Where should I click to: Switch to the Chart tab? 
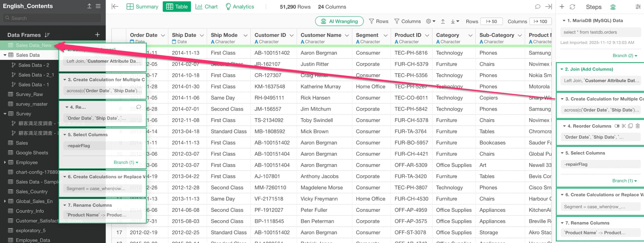coord(206,7)
